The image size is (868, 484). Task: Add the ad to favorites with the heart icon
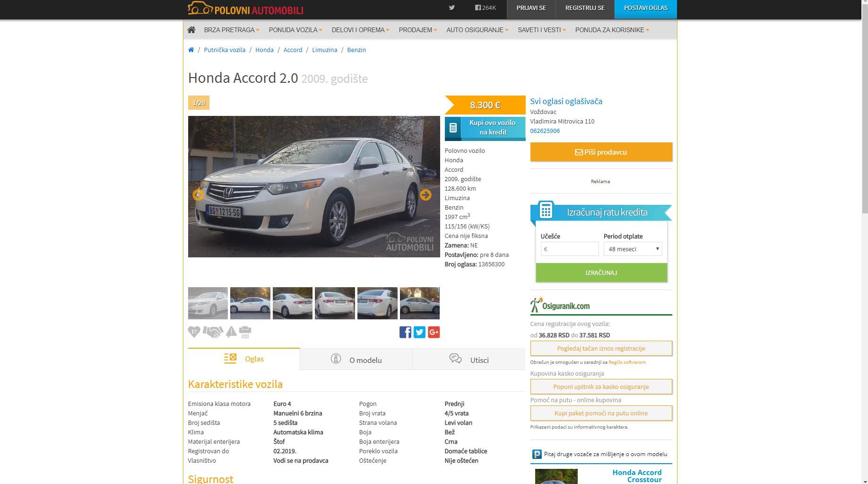194,332
